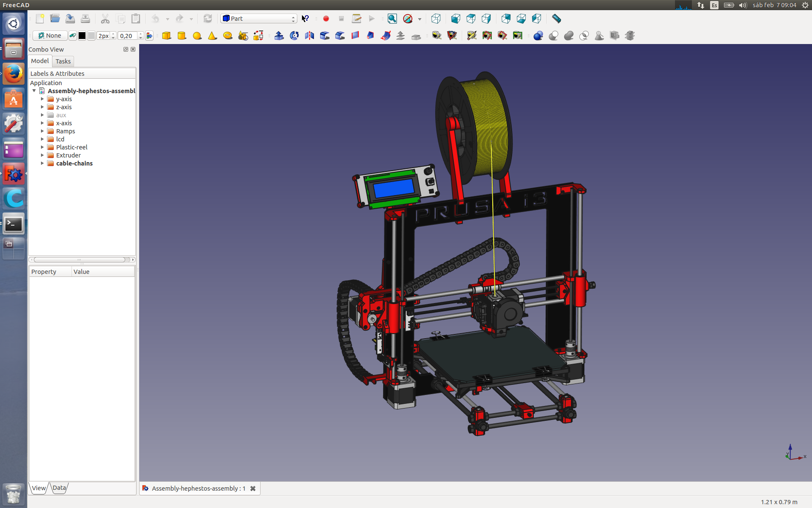
Task: Switch to the Tasks tab
Action: point(63,61)
